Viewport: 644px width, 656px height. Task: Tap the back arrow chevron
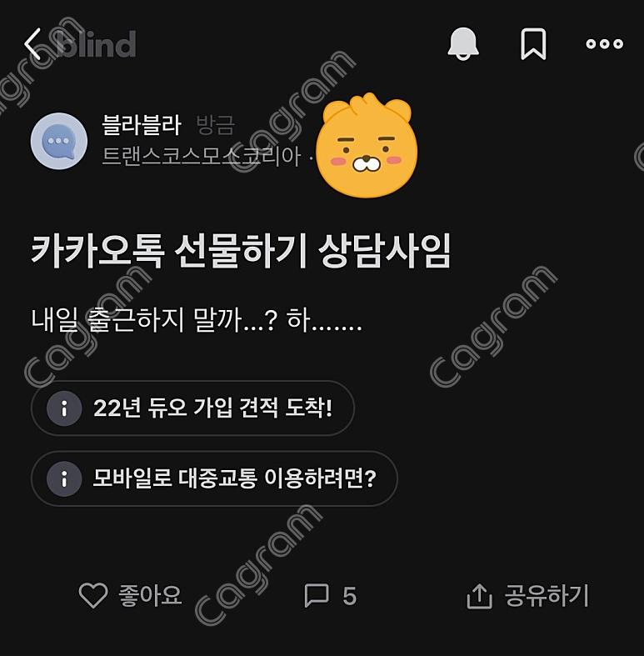click(x=32, y=44)
